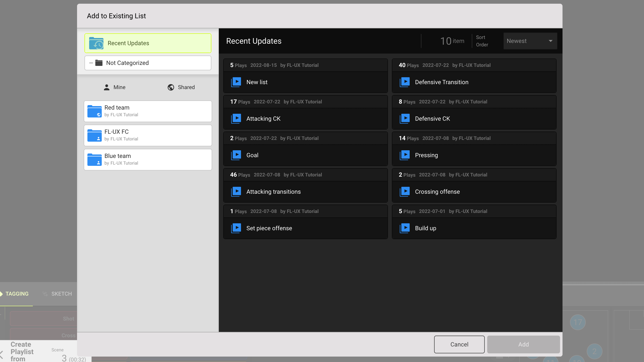Open the Blue team folder
The image size is (644, 362).
148,160
